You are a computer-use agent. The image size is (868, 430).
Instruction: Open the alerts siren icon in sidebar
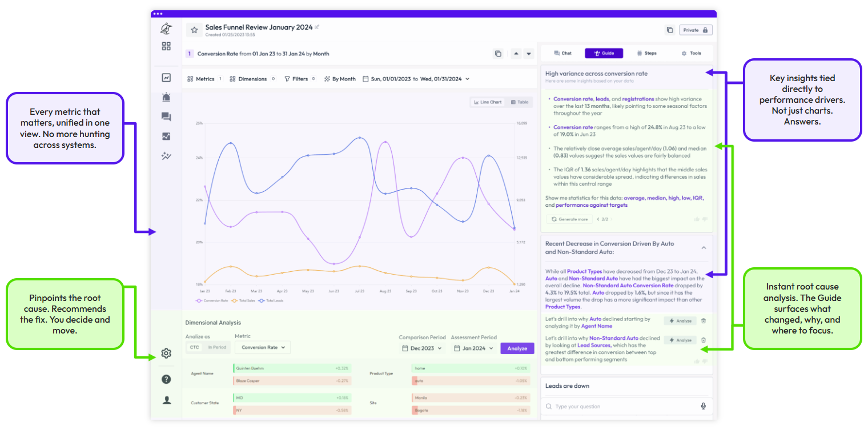click(x=166, y=97)
